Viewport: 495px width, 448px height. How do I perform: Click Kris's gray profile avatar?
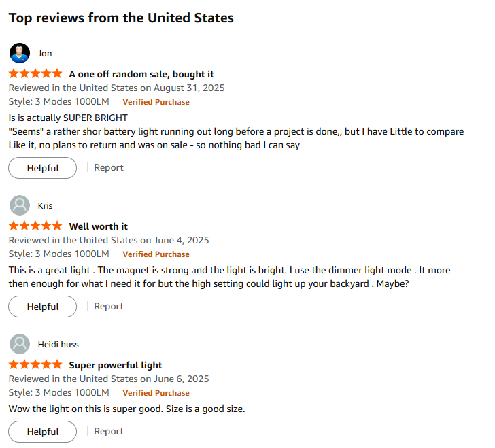(x=20, y=205)
